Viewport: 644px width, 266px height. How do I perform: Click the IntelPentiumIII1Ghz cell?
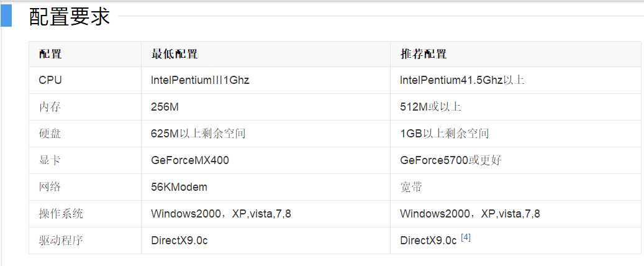click(200, 80)
